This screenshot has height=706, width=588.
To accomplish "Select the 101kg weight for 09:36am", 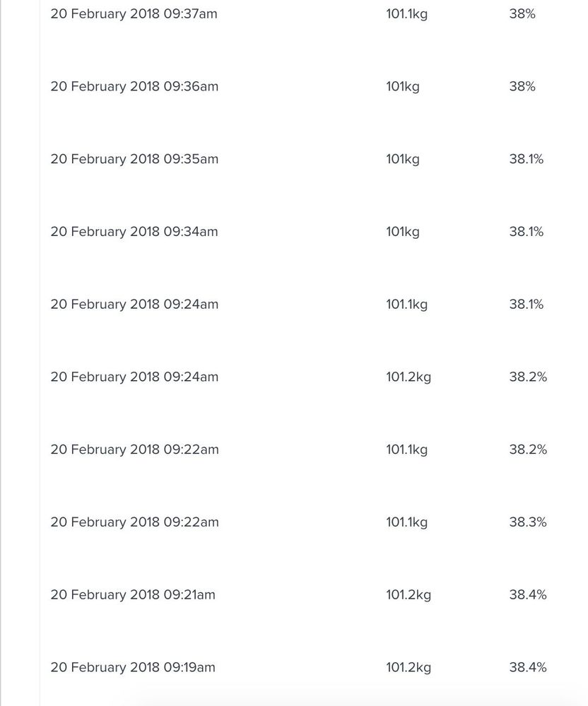I will (403, 86).
